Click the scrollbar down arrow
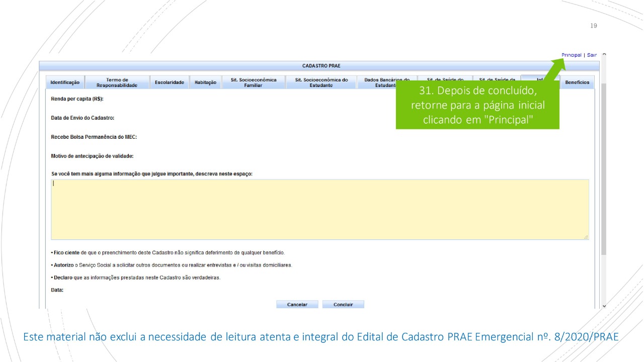Screen dimensions: 644x362 (x=604, y=306)
